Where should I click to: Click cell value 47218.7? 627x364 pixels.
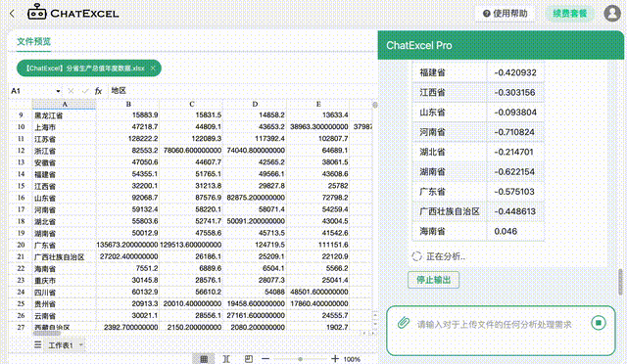(128, 127)
